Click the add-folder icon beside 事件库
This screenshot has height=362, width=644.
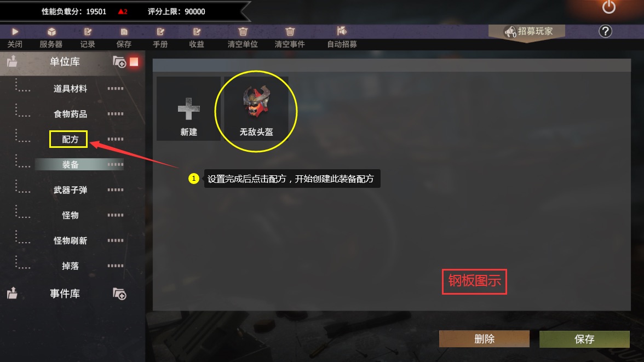point(119,294)
